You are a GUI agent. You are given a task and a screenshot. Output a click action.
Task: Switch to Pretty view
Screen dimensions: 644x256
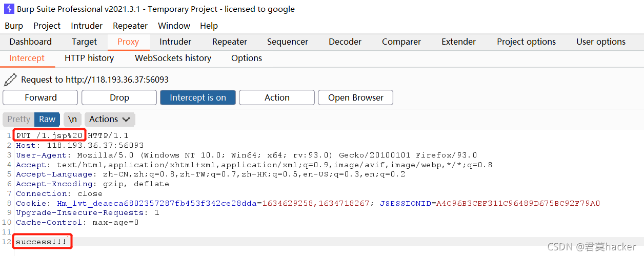point(19,119)
